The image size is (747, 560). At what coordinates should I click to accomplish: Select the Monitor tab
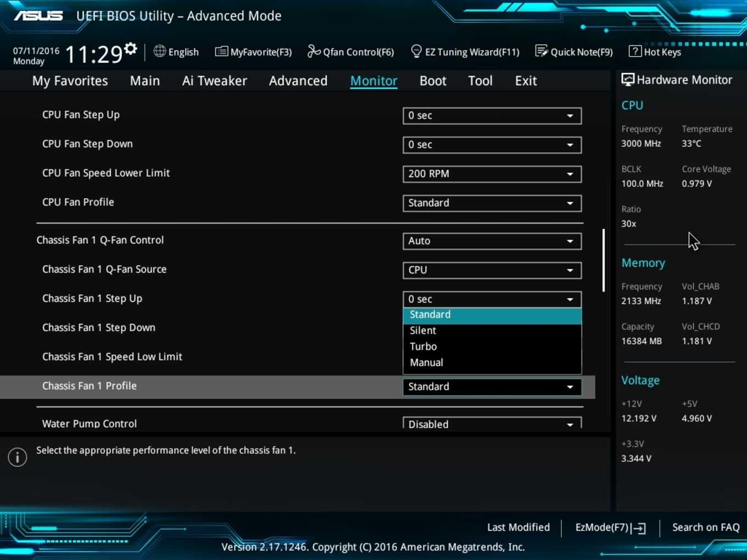374,81
